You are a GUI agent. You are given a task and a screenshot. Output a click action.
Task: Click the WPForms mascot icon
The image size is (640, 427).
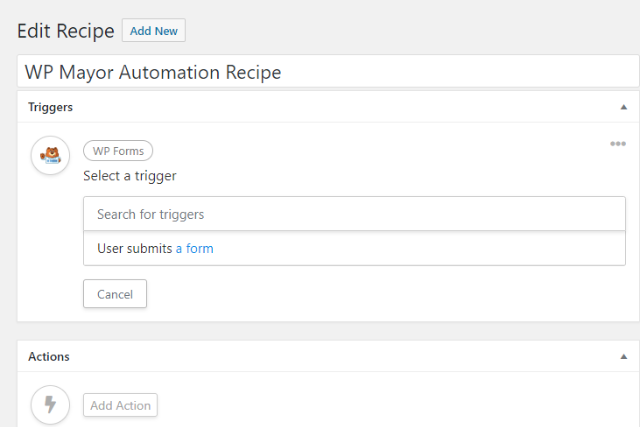pyautogui.click(x=50, y=155)
